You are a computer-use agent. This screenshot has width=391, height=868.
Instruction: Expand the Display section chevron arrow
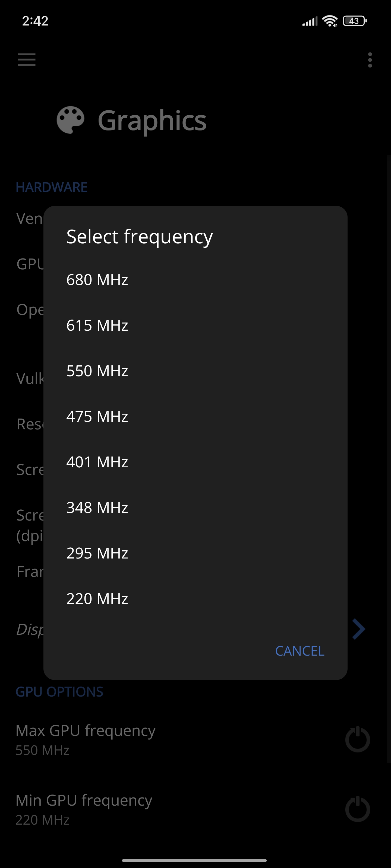click(359, 629)
